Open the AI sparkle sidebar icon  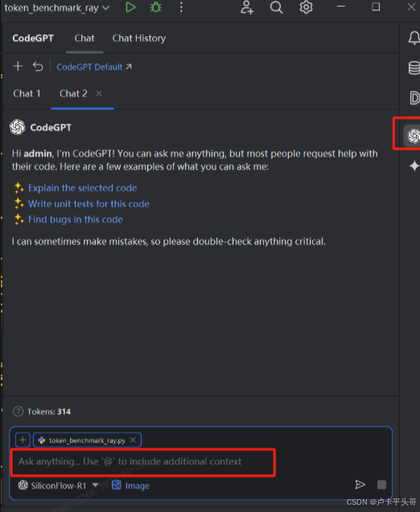click(414, 166)
